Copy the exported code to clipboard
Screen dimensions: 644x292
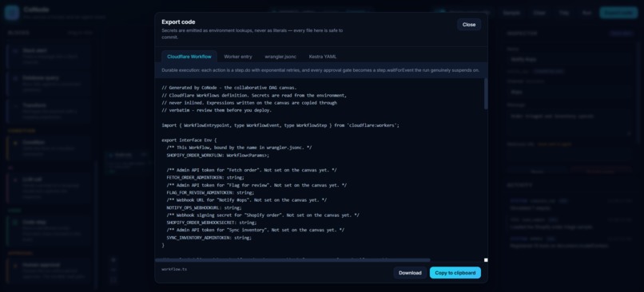click(x=455, y=273)
